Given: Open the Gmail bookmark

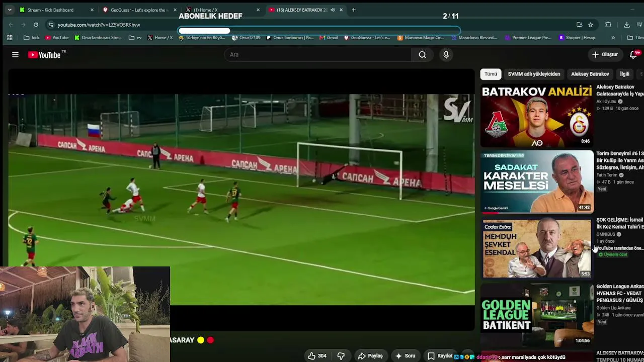Looking at the screenshot, I should tap(329, 38).
